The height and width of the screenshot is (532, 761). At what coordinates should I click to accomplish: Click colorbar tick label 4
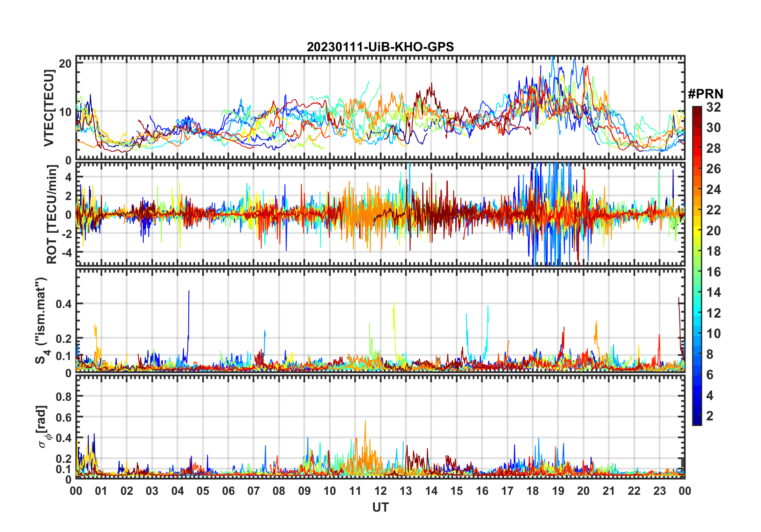(710, 396)
